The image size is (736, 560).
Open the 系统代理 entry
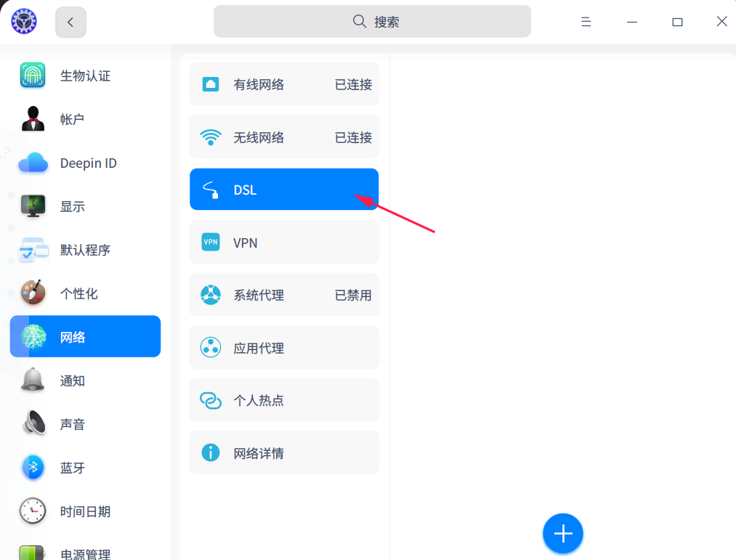[x=284, y=295]
